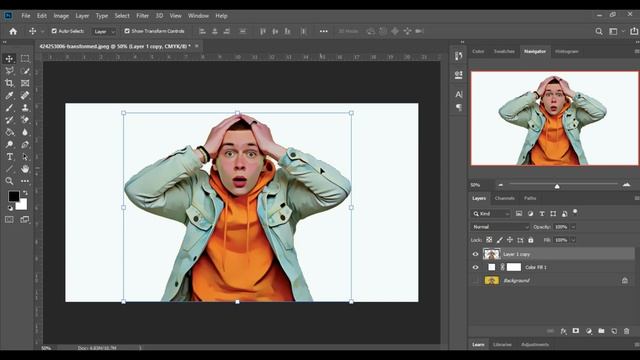Viewport: 640px width, 360px height.
Task: Toggle lock transparent pixels
Action: (x=489, y=240)
